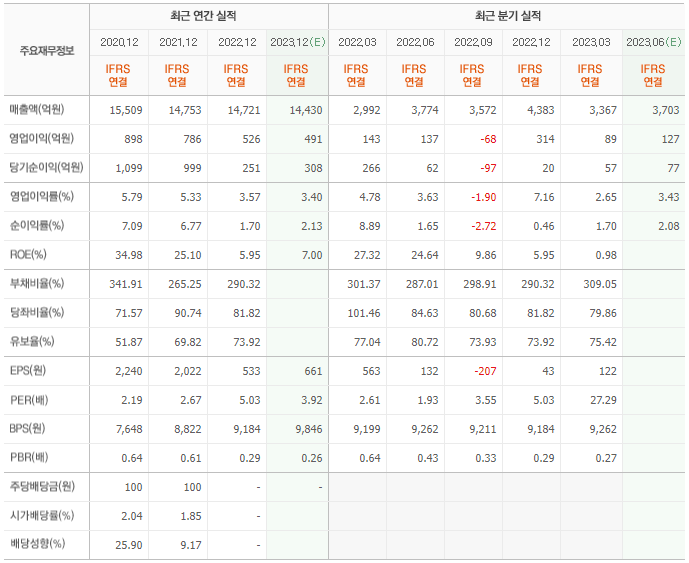Select the 9.17 payout ratio value
This screenshot has height=563, width=689.
pos(191,545)
